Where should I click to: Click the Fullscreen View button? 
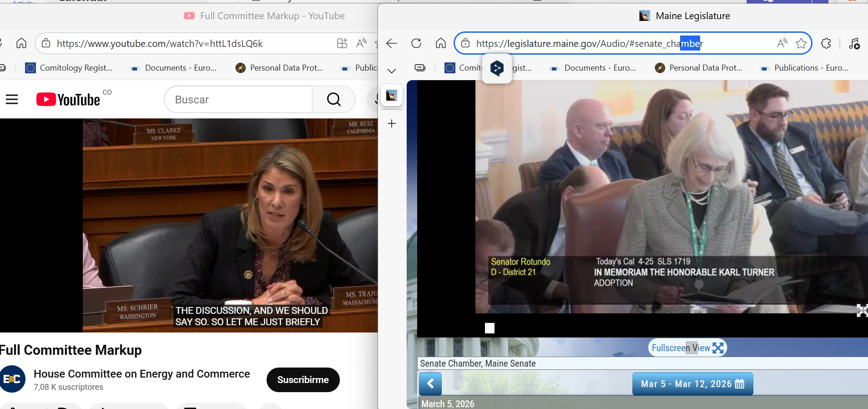tap(687, 348)
